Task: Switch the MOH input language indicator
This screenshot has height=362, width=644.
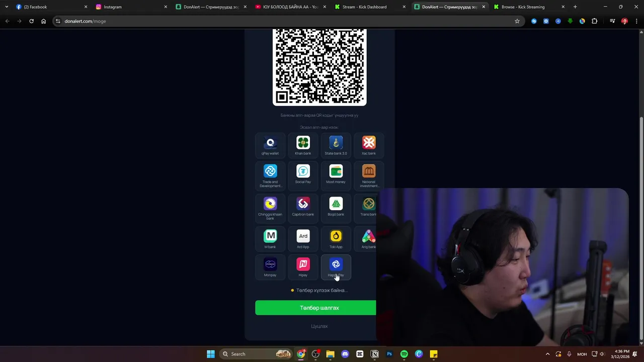Action: coord(582,354)
